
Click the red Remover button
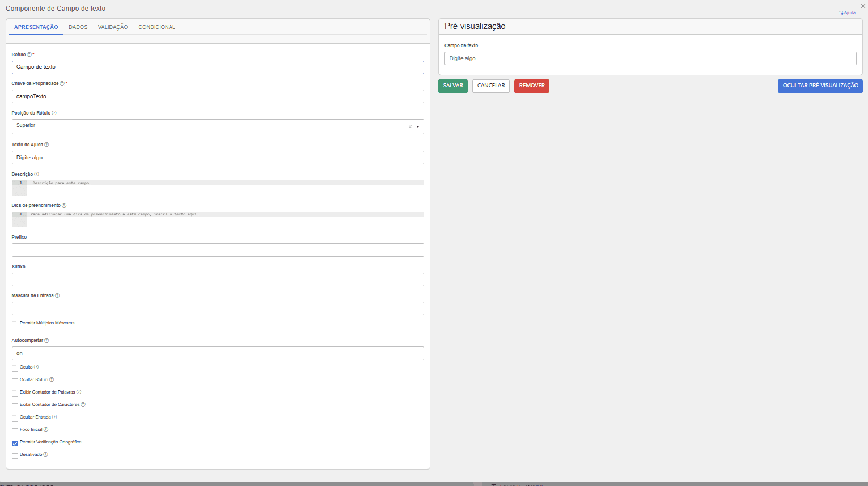point(532,86)
